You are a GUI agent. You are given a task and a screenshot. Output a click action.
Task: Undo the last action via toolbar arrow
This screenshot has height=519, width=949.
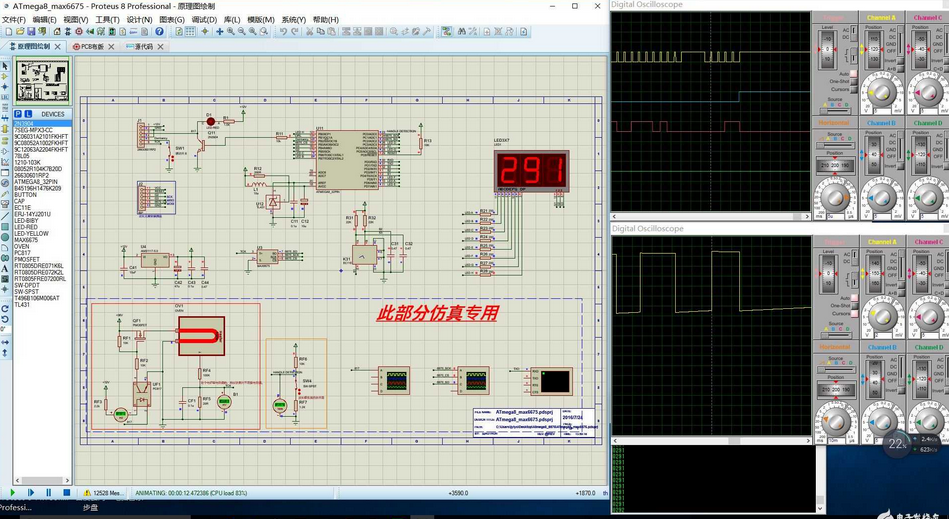click(x=283, y=31)
